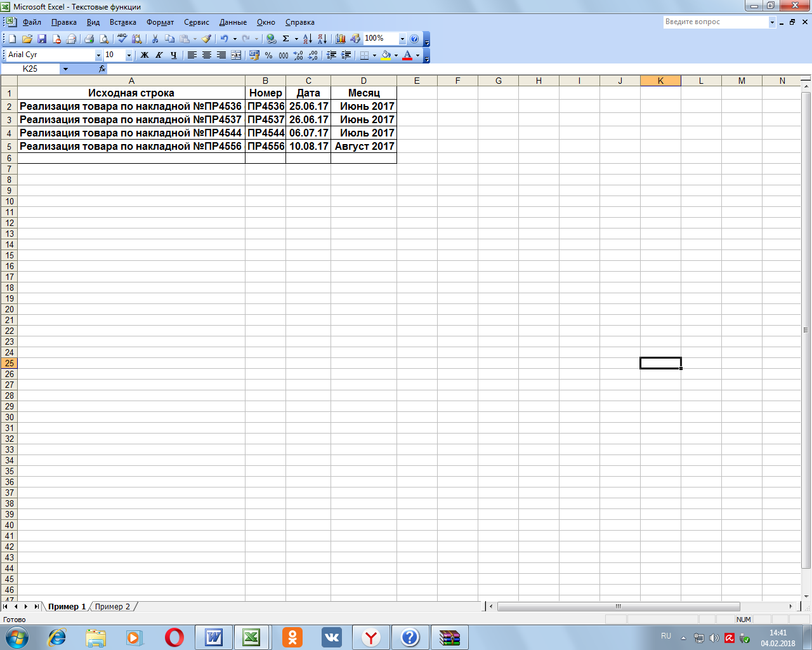This screenshot has width=812, height=650.
Task: Apply thousands separator 000 format
Action: pyautogui.click(x=284, y=55)
